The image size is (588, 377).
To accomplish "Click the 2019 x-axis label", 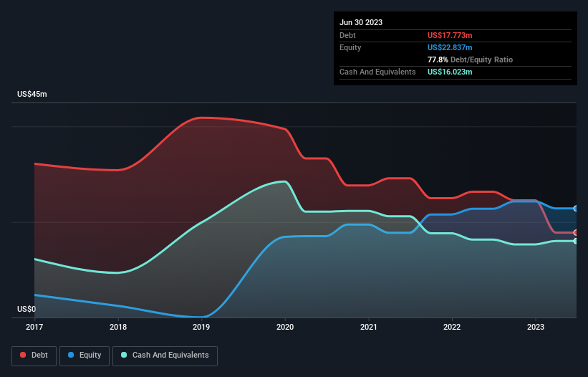I will (x=201, y=327).
